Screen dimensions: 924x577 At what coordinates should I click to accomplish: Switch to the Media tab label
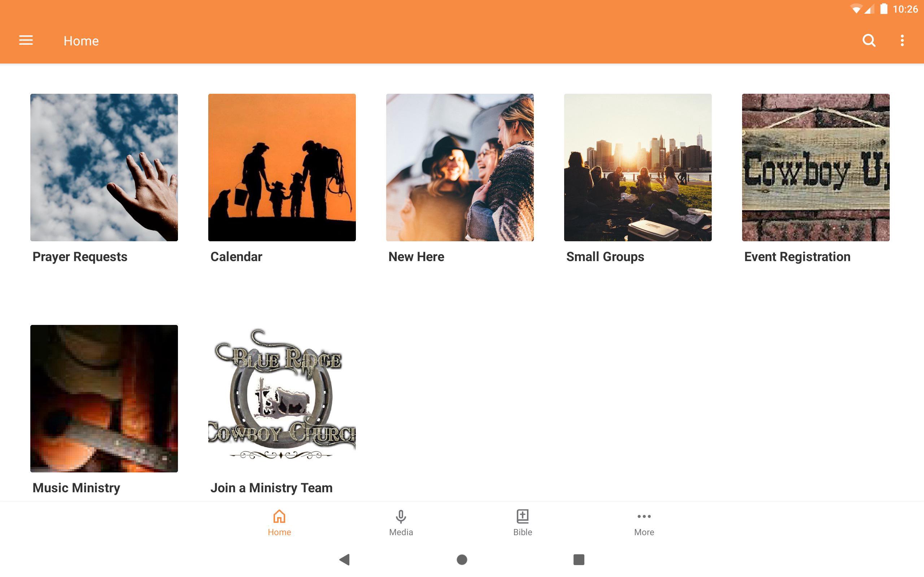tap(401, 532)
